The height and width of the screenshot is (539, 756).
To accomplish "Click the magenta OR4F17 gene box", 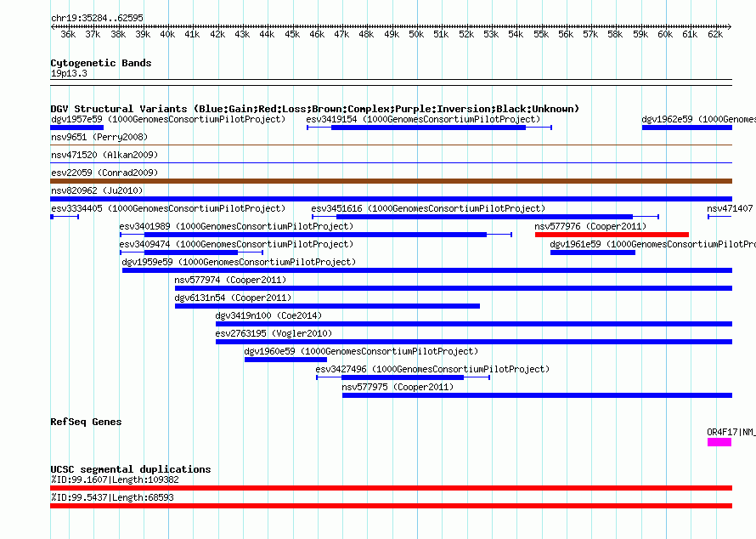I will (719, 442).
